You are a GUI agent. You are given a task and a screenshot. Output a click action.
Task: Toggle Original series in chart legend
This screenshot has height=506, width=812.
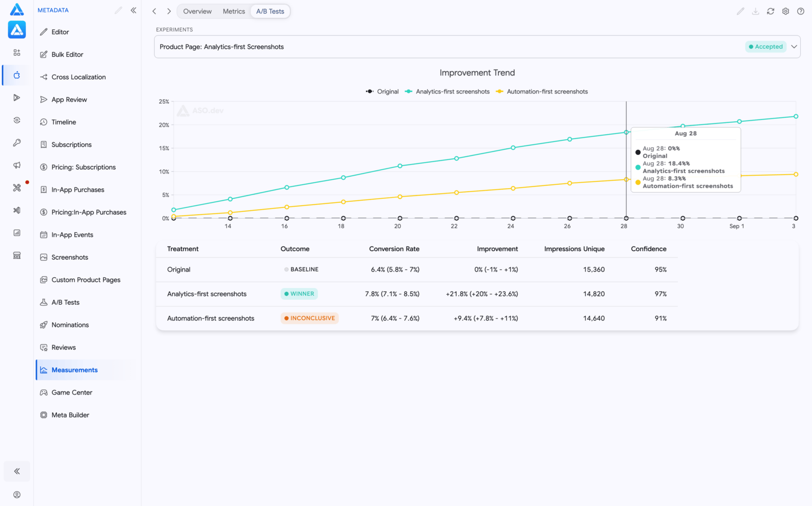(382, 91)
